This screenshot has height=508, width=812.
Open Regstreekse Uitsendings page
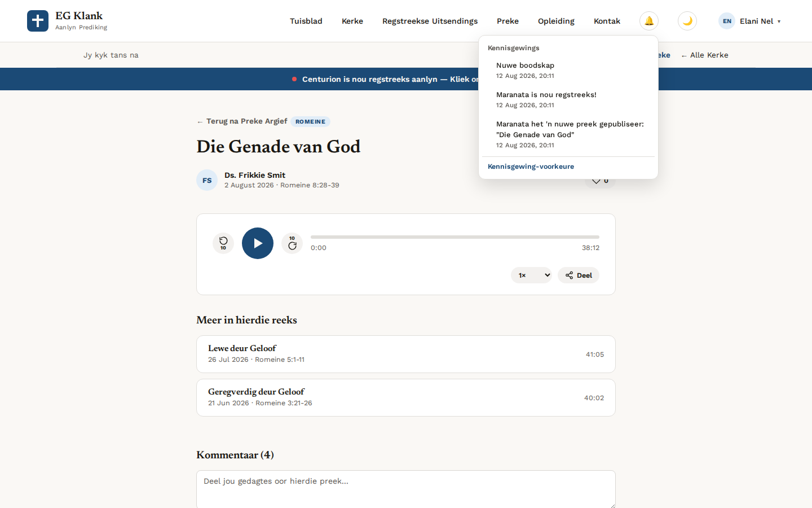pyautogui.click(x=430, y=21)
